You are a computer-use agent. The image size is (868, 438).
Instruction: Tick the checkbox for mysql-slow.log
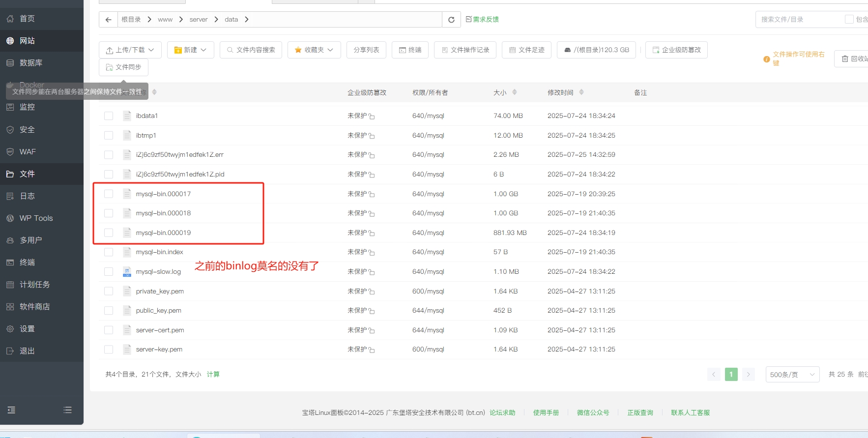click(109, 272)
